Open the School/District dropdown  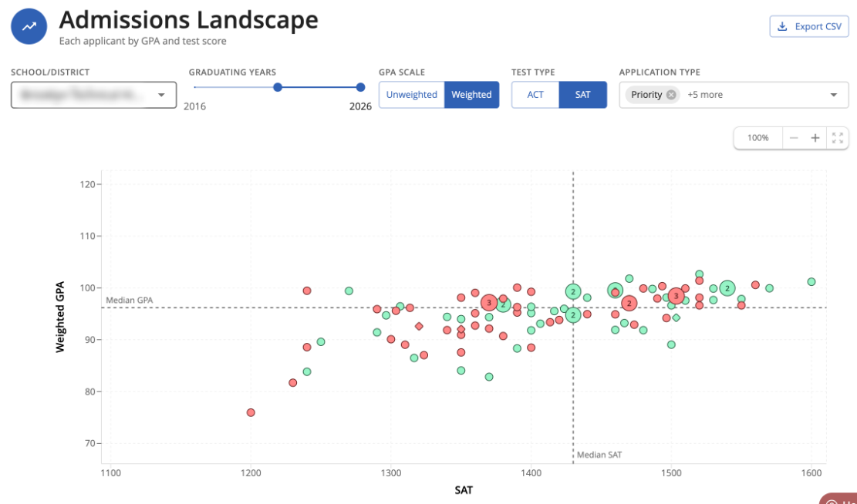(93, 95)
